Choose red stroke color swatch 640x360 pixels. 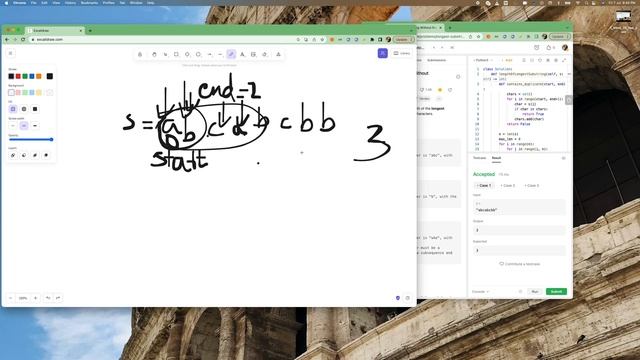pos(18,76)
